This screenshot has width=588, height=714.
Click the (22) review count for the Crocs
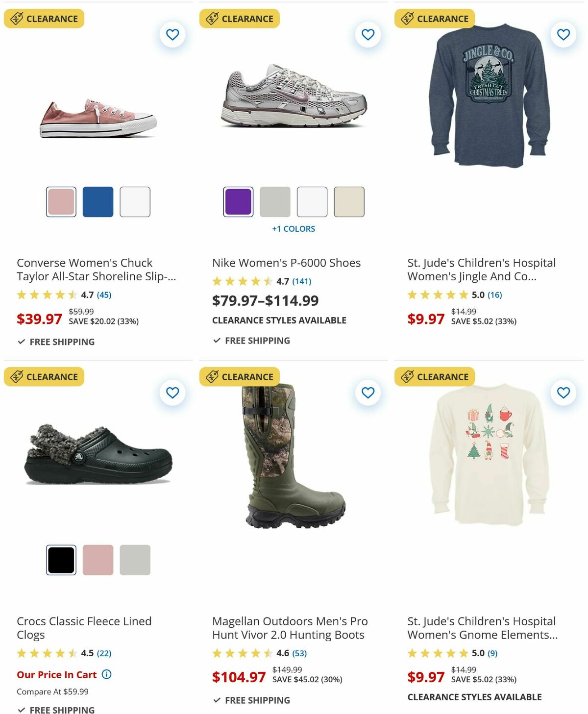(103, 653)
